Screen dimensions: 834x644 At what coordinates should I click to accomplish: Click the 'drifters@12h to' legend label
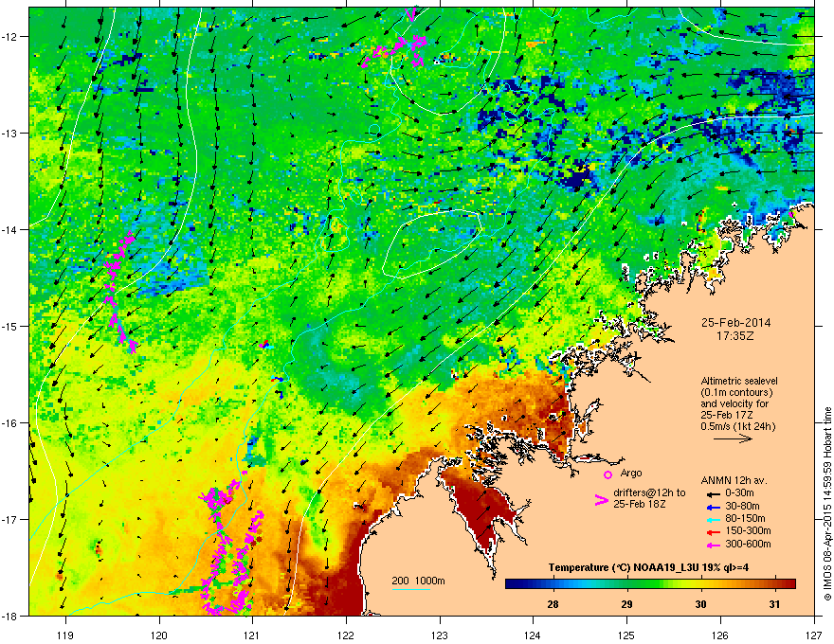tap(649, 492)
